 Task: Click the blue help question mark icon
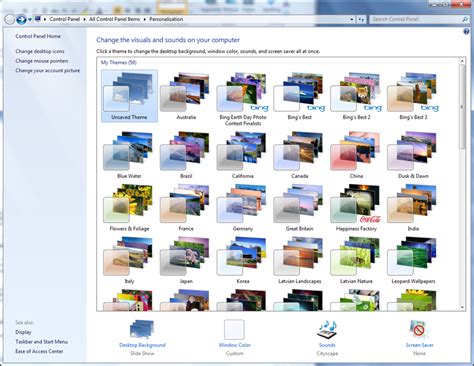466,31
